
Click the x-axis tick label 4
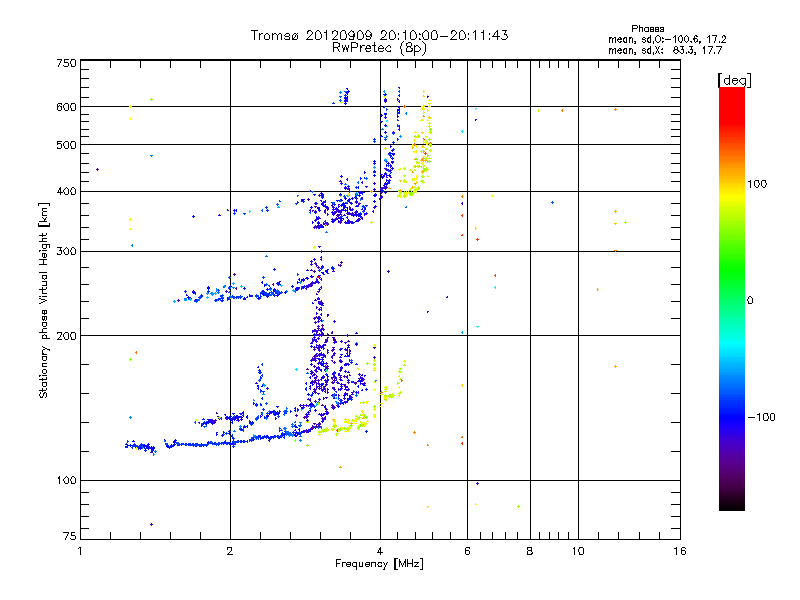[x=380, y=551]
